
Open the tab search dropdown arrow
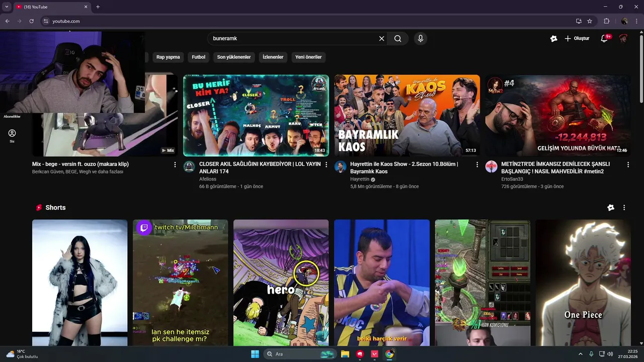[7, 7]
